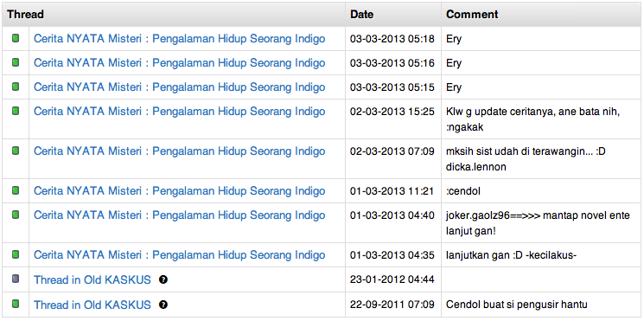Click green icon in 02-03-2013 07:09 row
Image resolution: width=644 pixels, height=321 pixels.
pyautogui.click(x=16, y=151)
